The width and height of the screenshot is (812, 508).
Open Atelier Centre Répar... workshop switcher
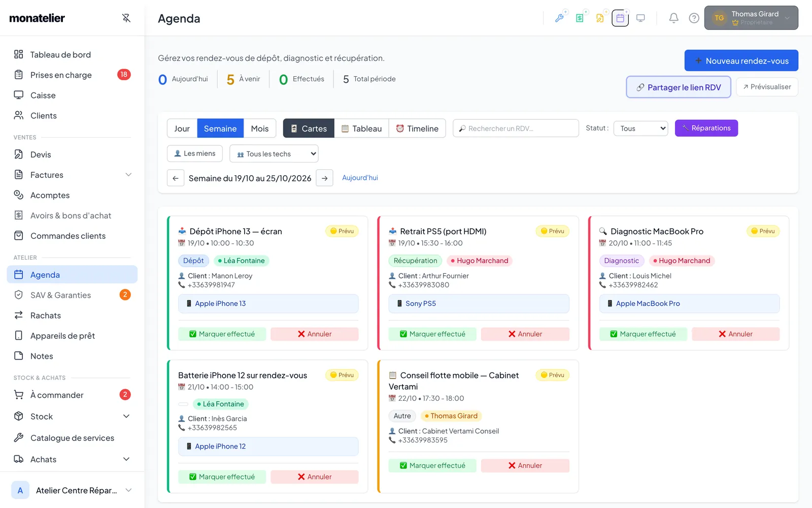click(x=72, y=490)
